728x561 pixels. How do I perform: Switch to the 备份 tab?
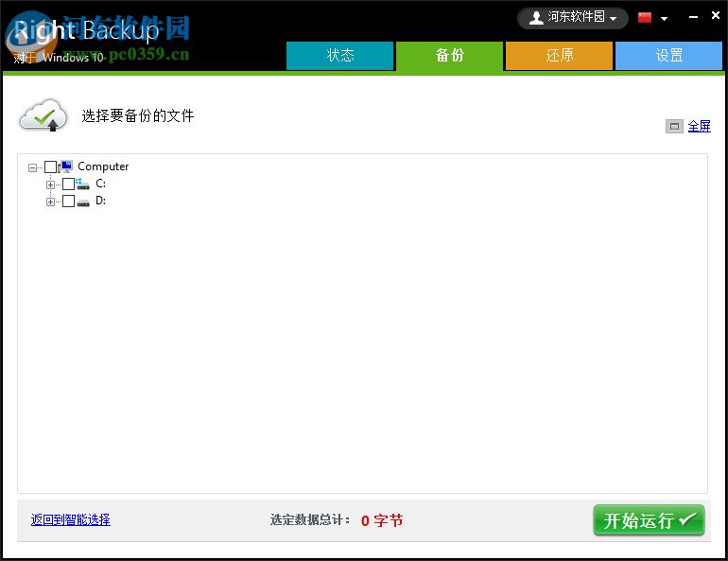pyautogui.click(x=449, y=56)
